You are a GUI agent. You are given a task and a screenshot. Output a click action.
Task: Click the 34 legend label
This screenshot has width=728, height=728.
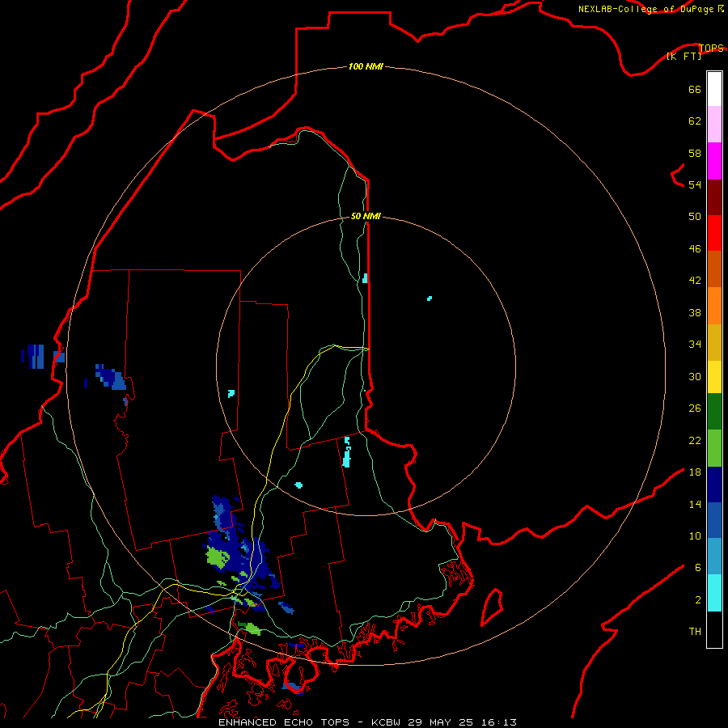[695, 344]
